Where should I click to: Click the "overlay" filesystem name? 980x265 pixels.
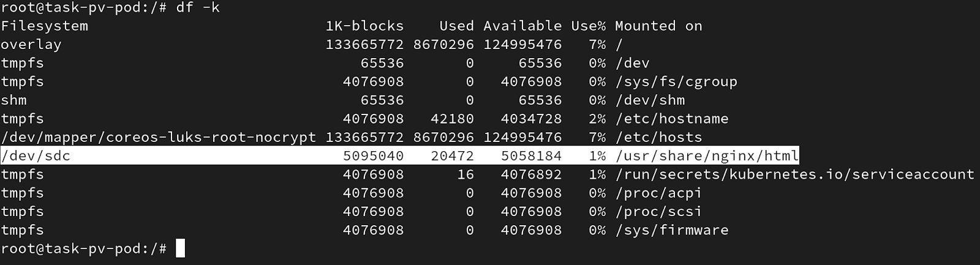[31, 45]
